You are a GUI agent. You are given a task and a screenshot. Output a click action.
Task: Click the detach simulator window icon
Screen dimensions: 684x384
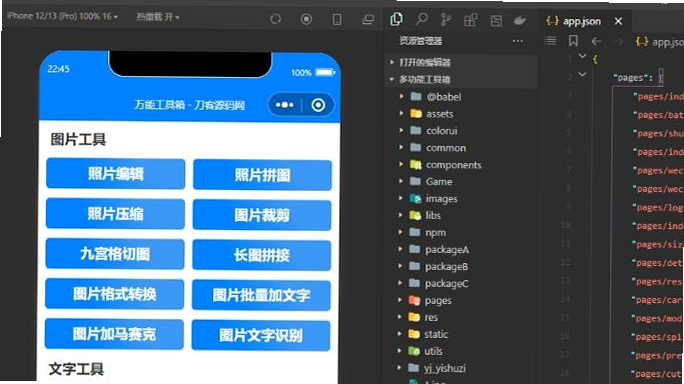(x=368, y=19)
